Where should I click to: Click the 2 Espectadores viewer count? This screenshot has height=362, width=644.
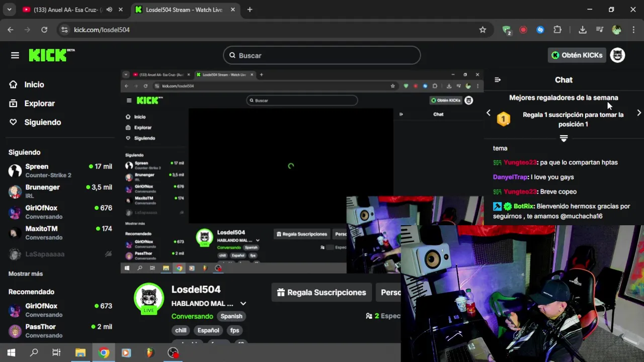tap(383, 316)
